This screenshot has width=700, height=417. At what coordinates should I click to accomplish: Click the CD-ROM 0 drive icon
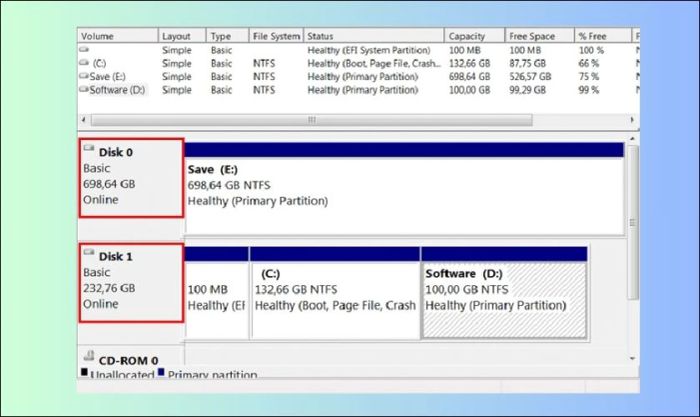coord(89,356)
